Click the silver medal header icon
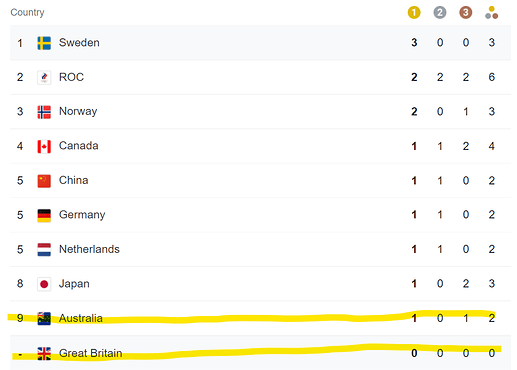The image size is (517, 370). tap(440, 13)
